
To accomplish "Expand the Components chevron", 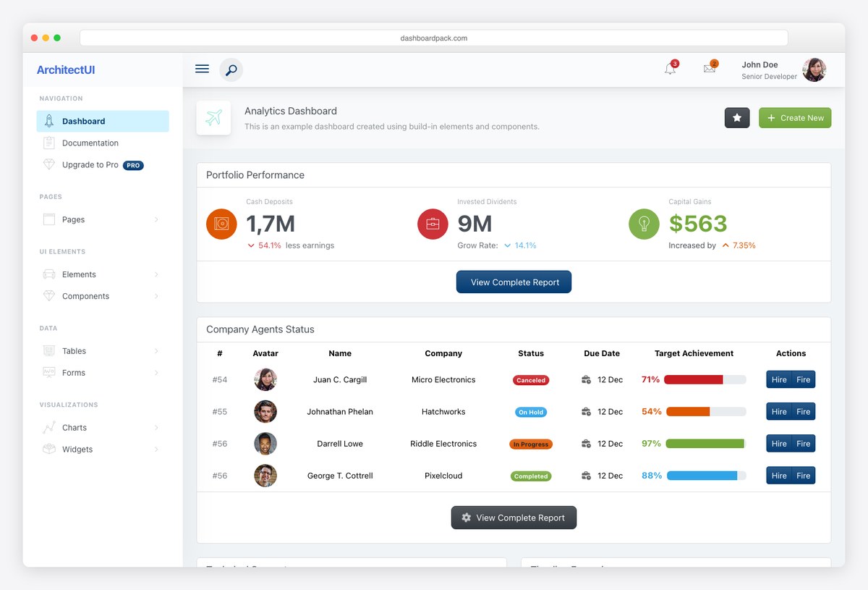I will click(156, 296).
